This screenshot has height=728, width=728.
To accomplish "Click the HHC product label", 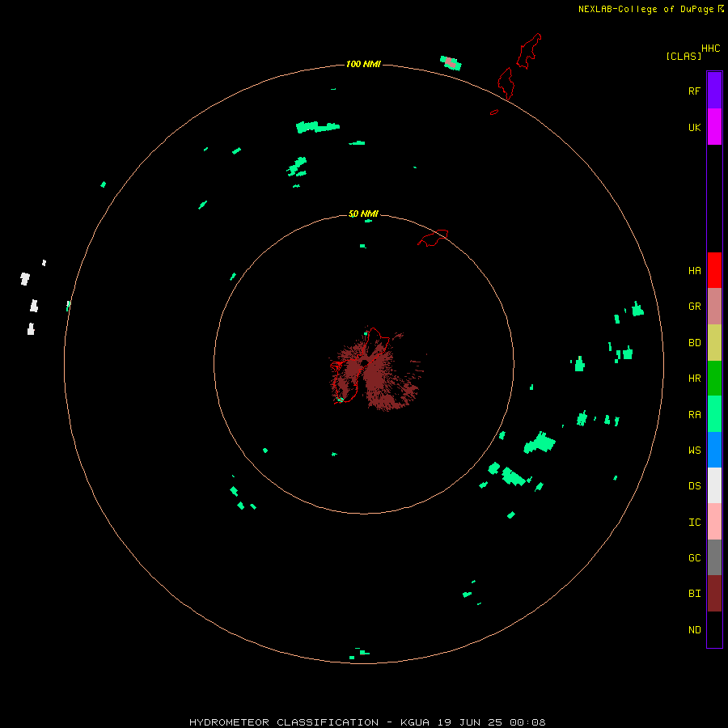I will click(x=710, y=49).
